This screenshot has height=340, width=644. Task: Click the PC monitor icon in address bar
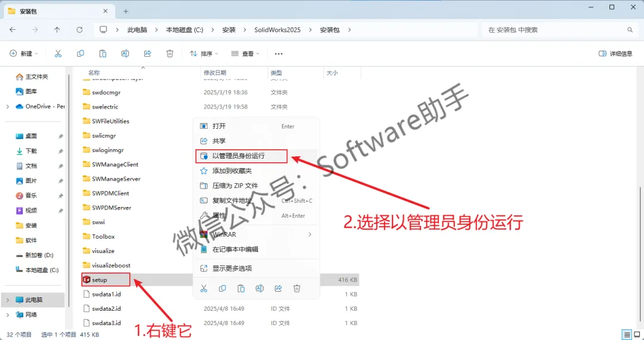pos(104,30)
